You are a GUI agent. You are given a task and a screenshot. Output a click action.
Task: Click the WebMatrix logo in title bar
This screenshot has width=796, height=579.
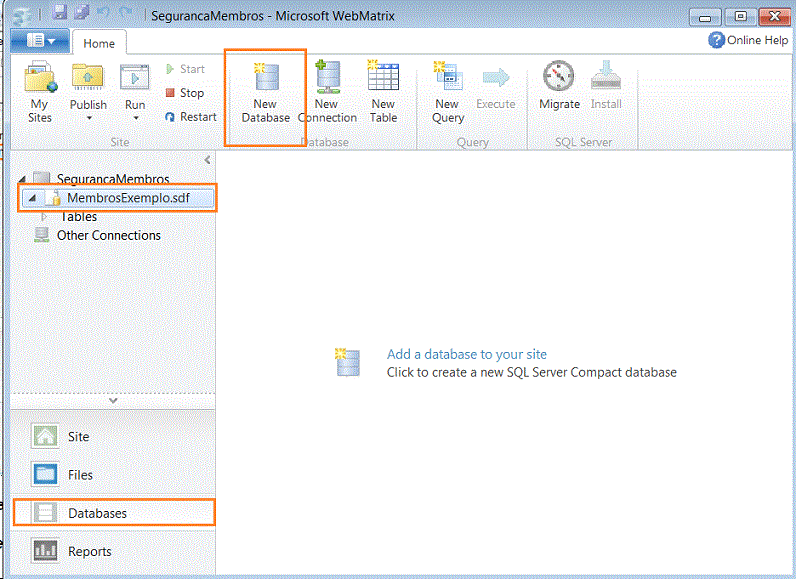(22, 16)
